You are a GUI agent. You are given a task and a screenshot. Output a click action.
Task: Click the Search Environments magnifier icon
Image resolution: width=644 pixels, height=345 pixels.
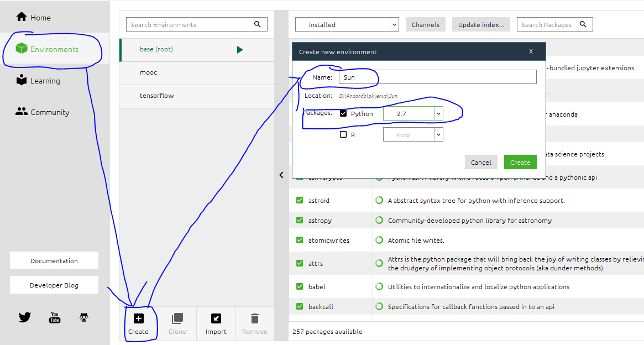(x=258, y=24)
